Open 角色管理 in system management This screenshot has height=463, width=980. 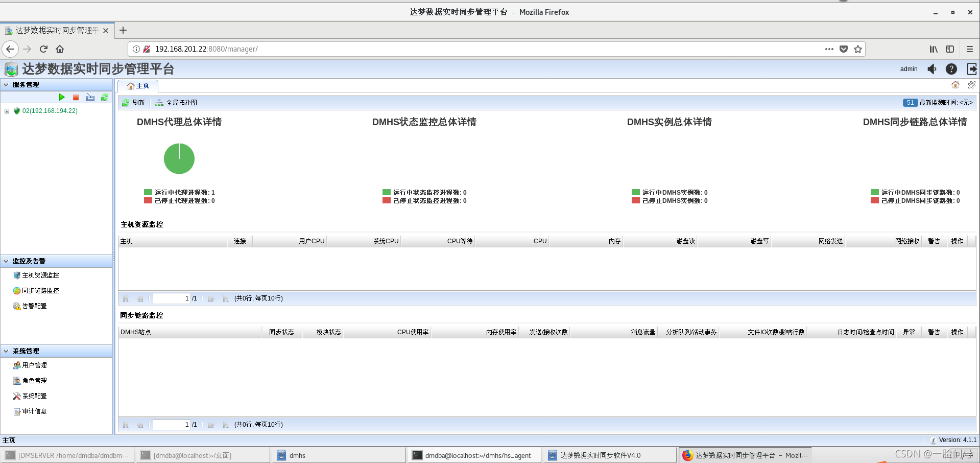point(30,381)
